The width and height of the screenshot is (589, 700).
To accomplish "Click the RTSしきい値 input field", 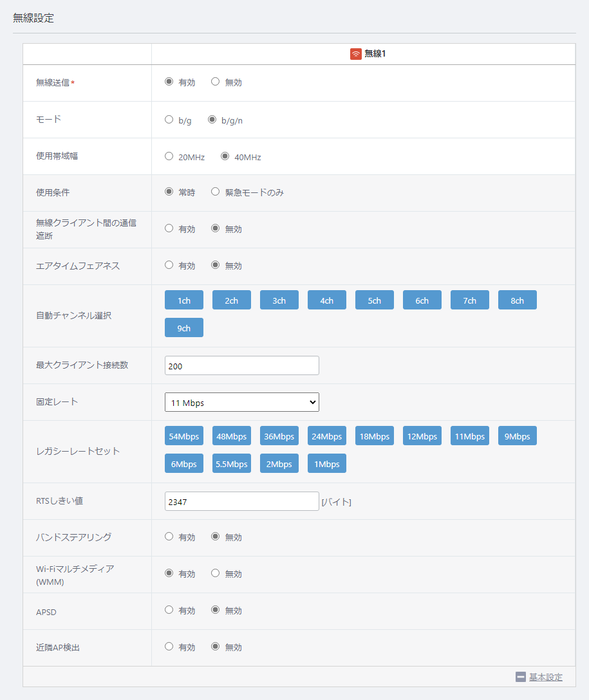I will coord(241,501).
